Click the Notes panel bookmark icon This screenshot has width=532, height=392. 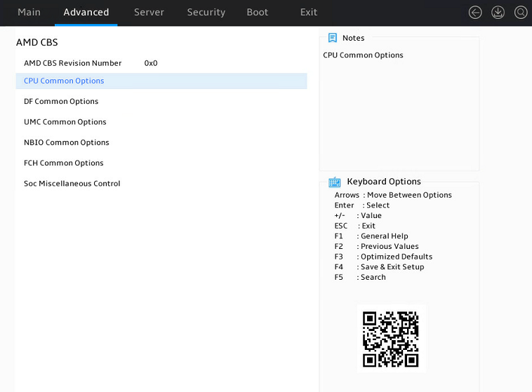tap(333, 38)
